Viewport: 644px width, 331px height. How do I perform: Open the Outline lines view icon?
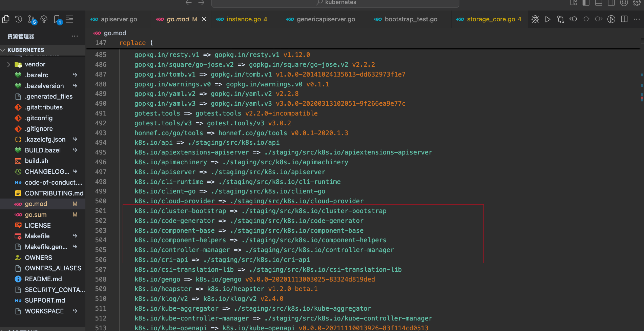[69, 19]
